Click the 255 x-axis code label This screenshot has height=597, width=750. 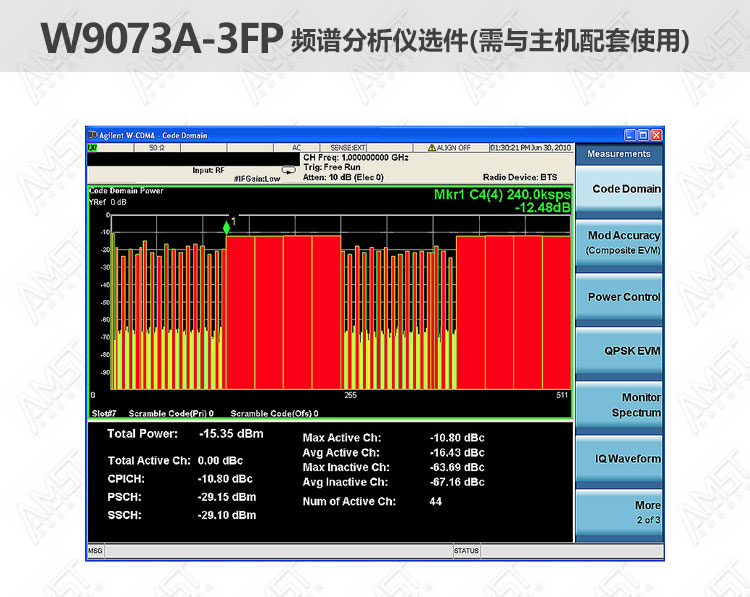pyautogui.click(x=350, y=395)
